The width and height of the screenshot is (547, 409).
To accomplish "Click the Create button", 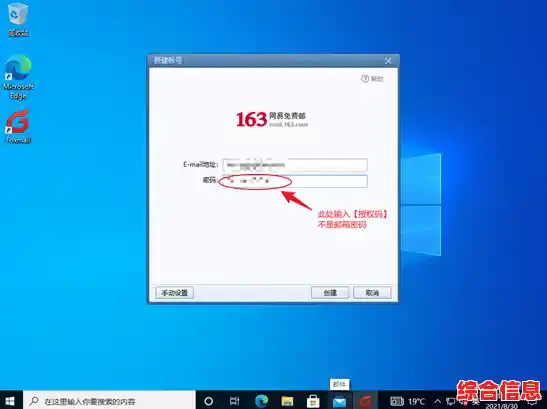I will coord(330,292).
